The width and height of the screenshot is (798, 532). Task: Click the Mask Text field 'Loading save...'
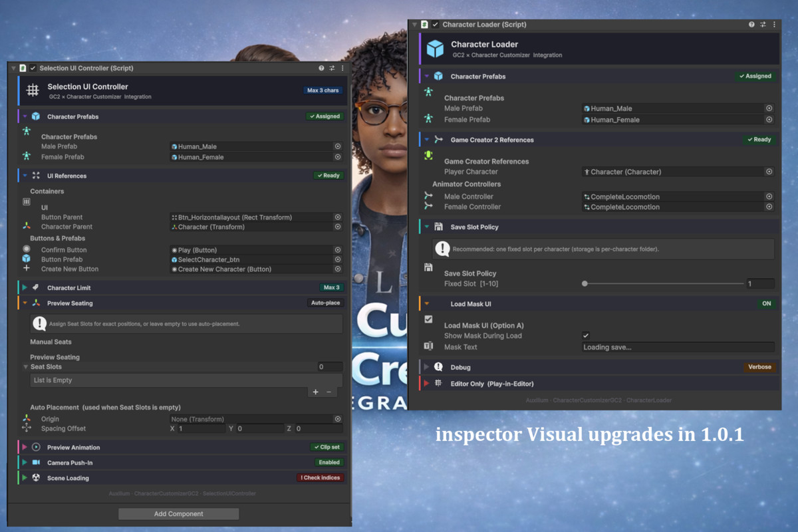678,347
